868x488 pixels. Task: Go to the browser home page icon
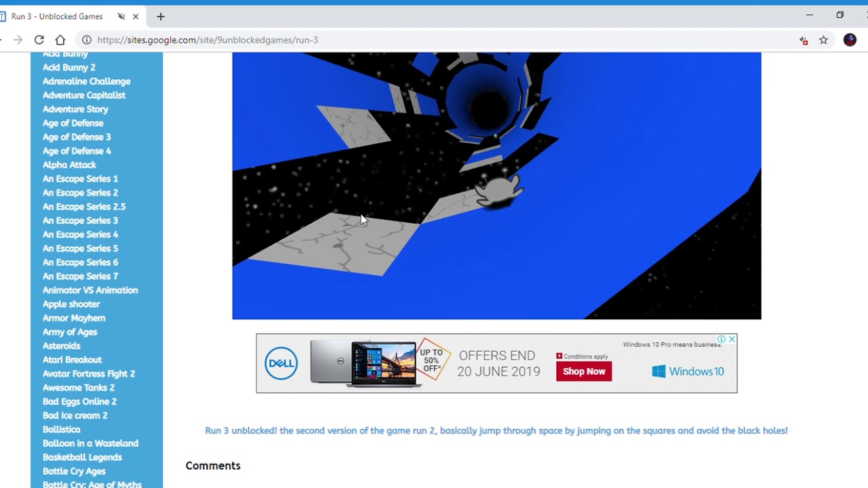[x=60, y=40]
